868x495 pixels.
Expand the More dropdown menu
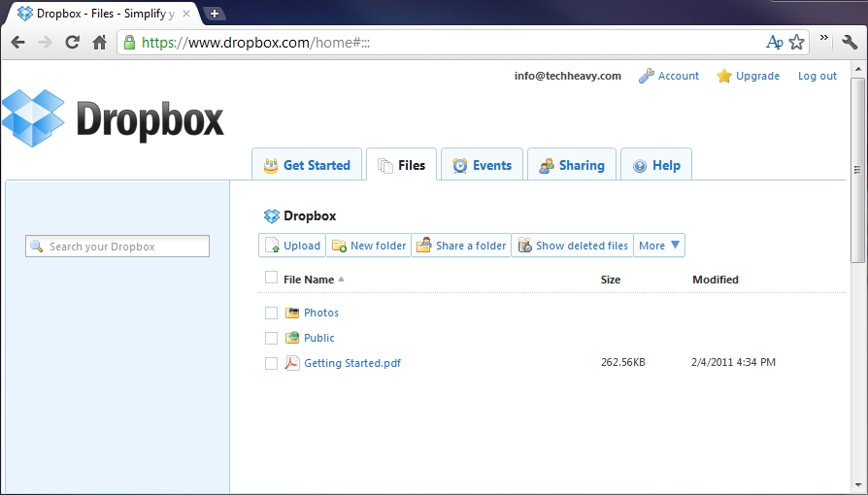658,246
